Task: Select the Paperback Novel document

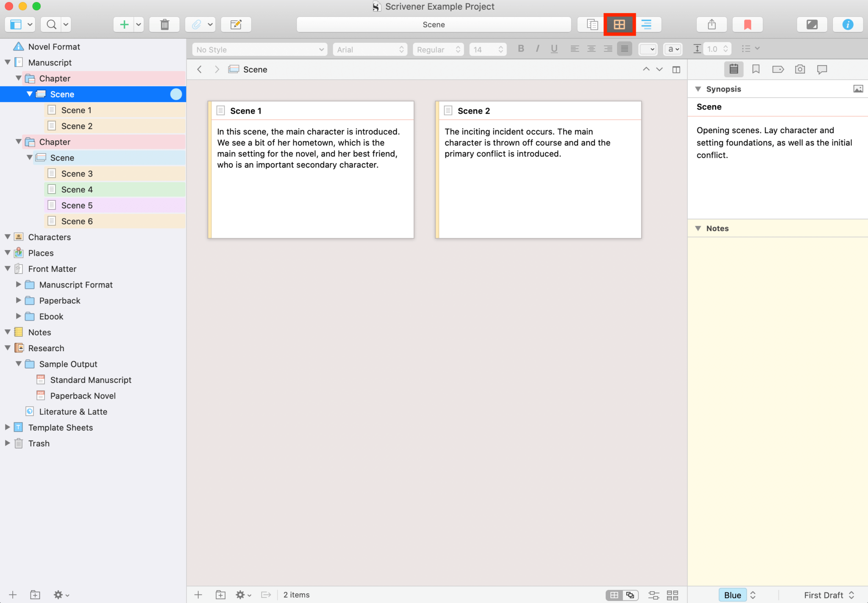Action: pos(83,396)
